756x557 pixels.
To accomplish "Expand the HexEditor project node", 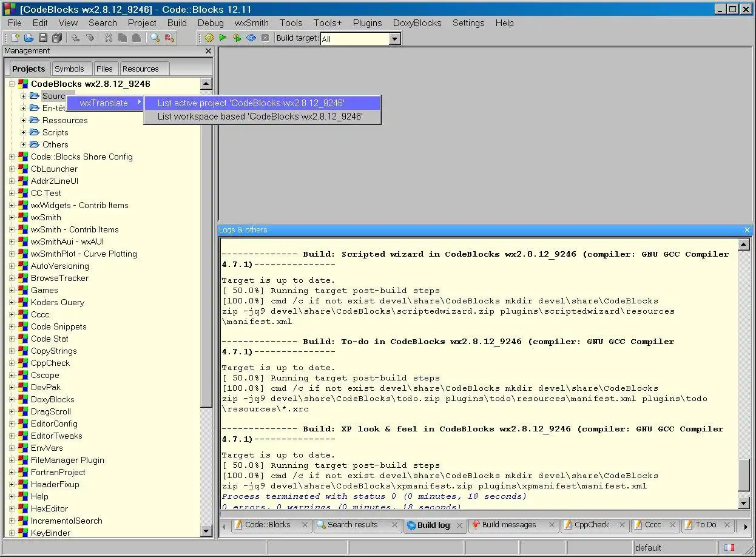I will (12, 508).
